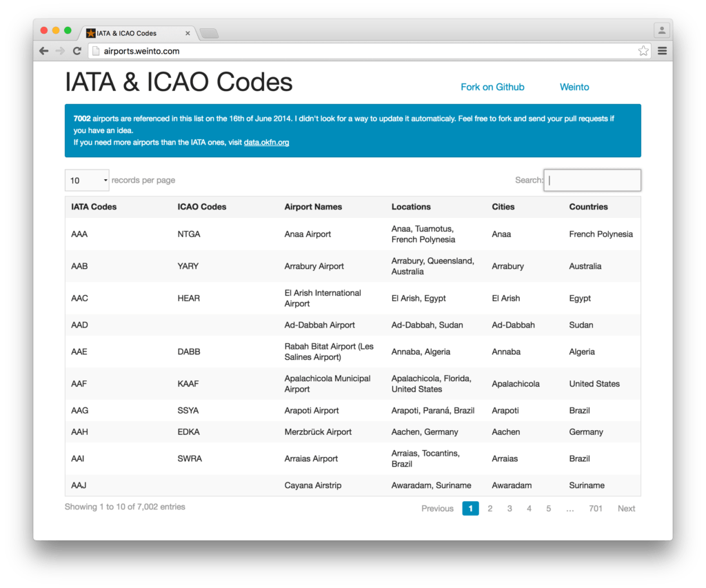Focus the Search input field
This screenshot has width=706, height=588.
(592, 180)
